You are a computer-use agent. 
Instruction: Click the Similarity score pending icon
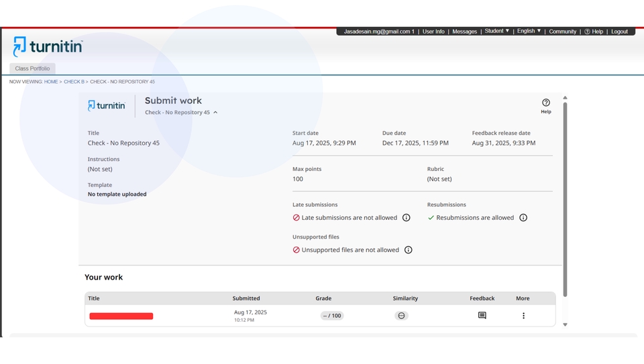pos(401,316)
